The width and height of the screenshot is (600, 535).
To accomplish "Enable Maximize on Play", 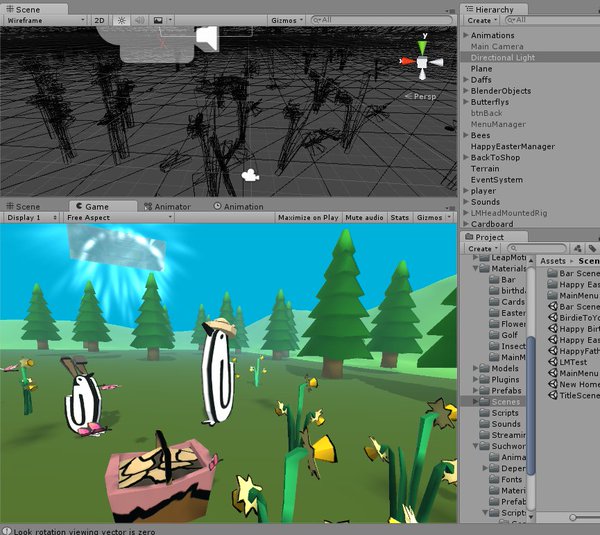I will click(308, 217).
